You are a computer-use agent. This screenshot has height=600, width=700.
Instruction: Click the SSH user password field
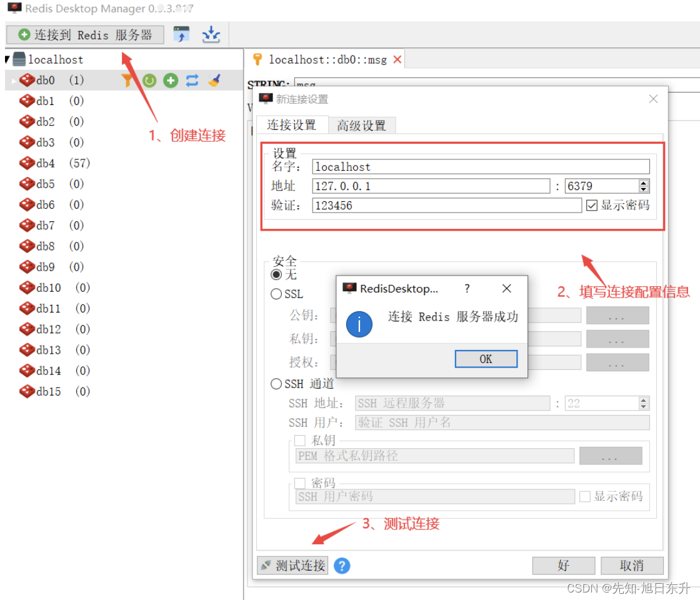(x=435, y=496)
